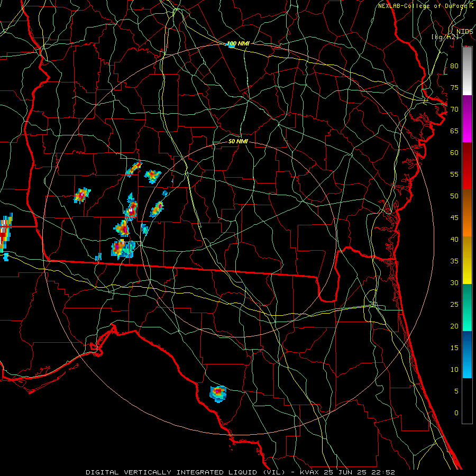Click the large storm cell cut off at the left edge
The width and height of the screenshot is (476, 476).
tap(6, 233)
